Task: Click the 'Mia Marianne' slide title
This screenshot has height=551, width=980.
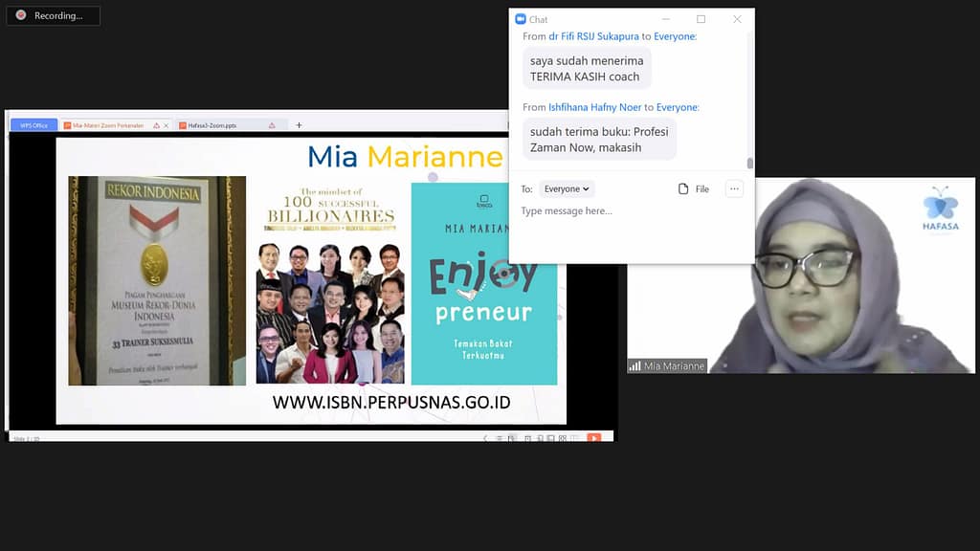Action: tap(405, 157)
